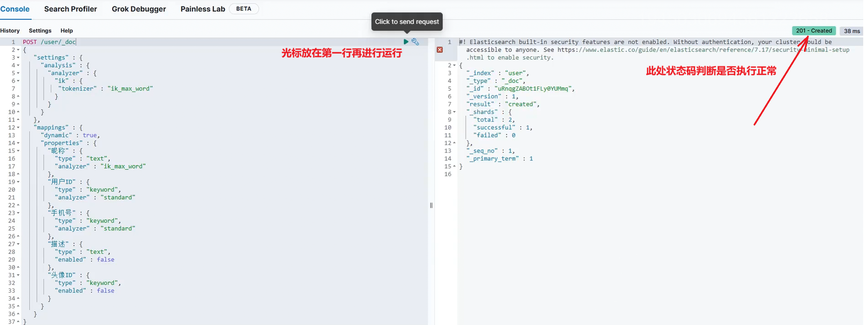Click "enabled" : false under 描述
The height and width of the screenshot is (325, 868).
pyautogui.click(x=85, y=260)
